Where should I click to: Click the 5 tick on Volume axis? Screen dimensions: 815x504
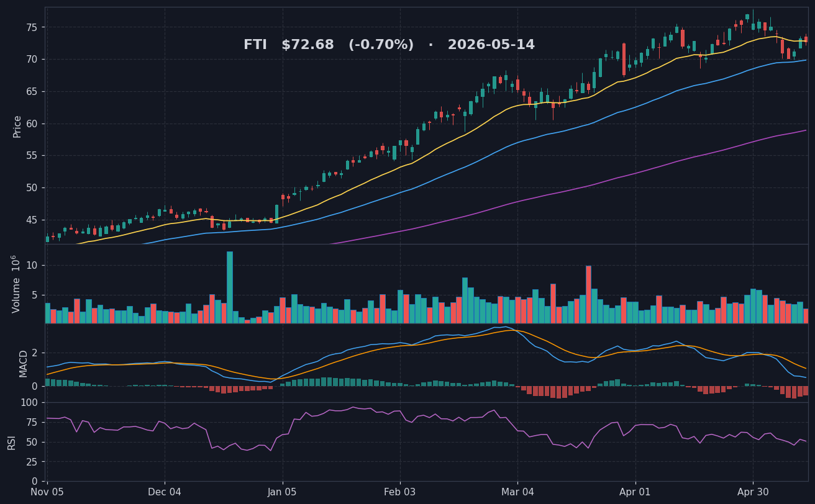coord(36,295)
